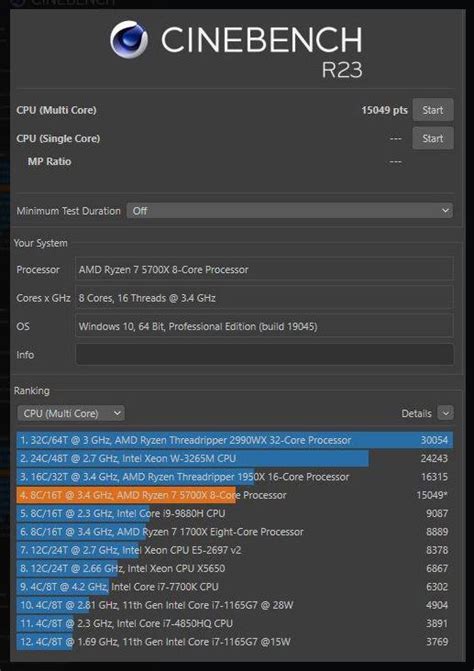The image size is (474, 671).
Task: Click into the Info input field
Action: (x=264, y=355)
